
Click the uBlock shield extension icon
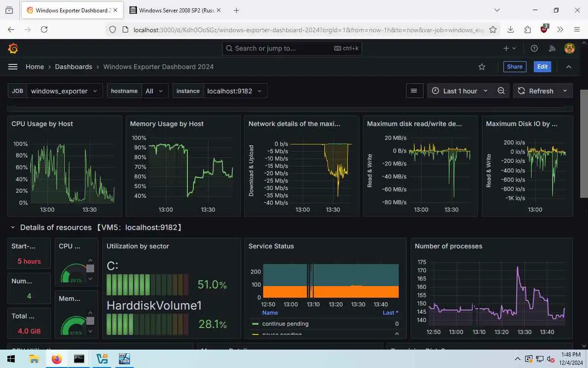click(544, 29)
